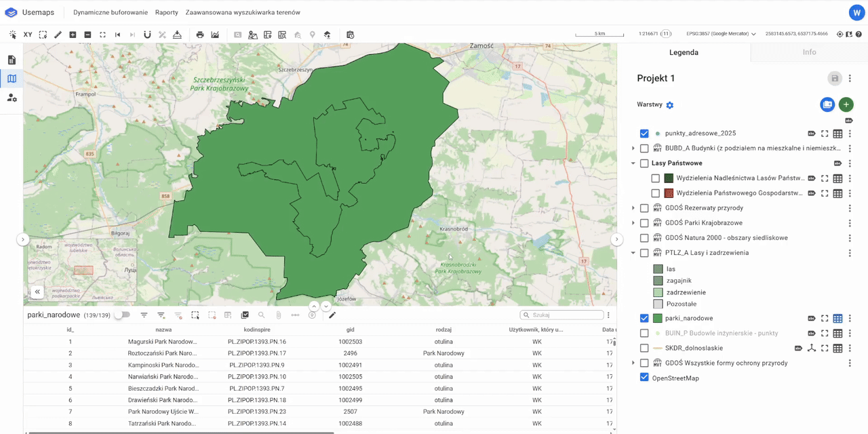Enable the GDOŚ Rezerwaty przyrody layer
Screen dimensions: 868x434
pyautogui.click(x=644, y=208)
